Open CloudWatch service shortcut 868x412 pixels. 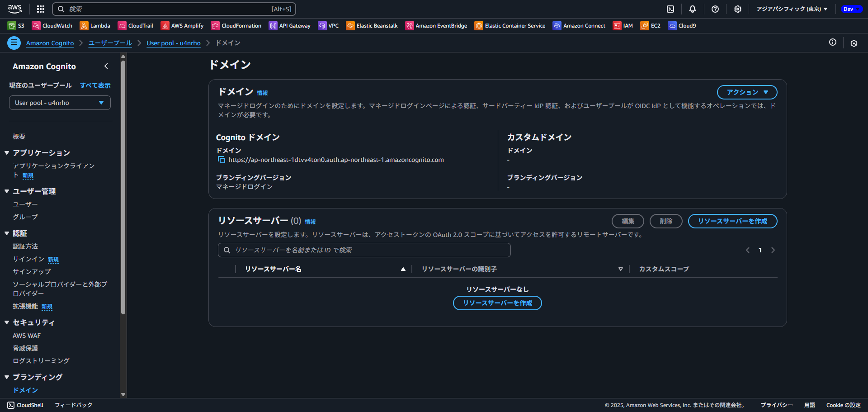(52, 26)
